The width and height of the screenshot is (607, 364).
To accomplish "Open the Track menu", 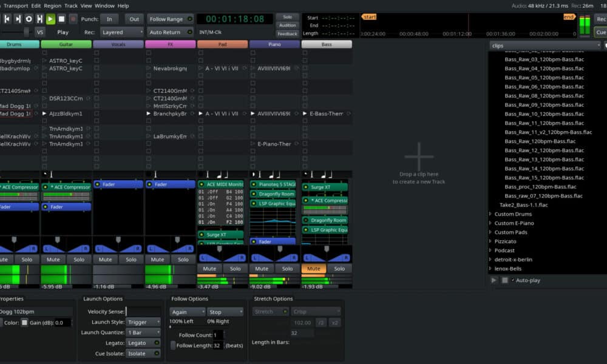I will pyautogui.click(x=71, y=6).
